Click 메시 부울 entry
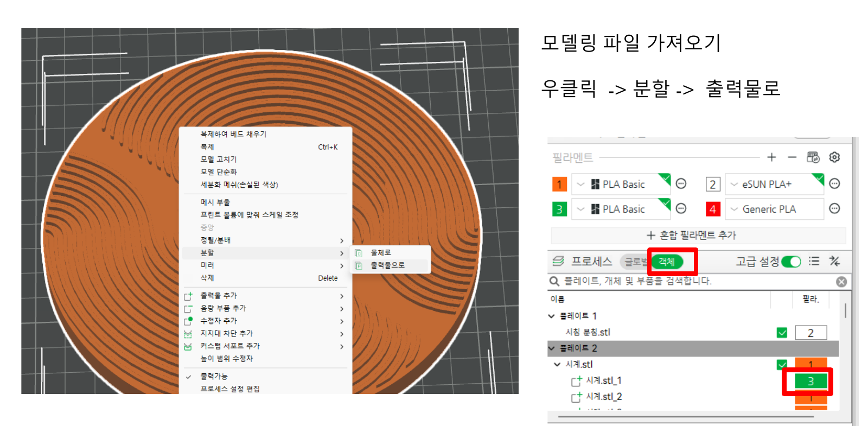Viewport: 868px width, 426px height. 266,202
